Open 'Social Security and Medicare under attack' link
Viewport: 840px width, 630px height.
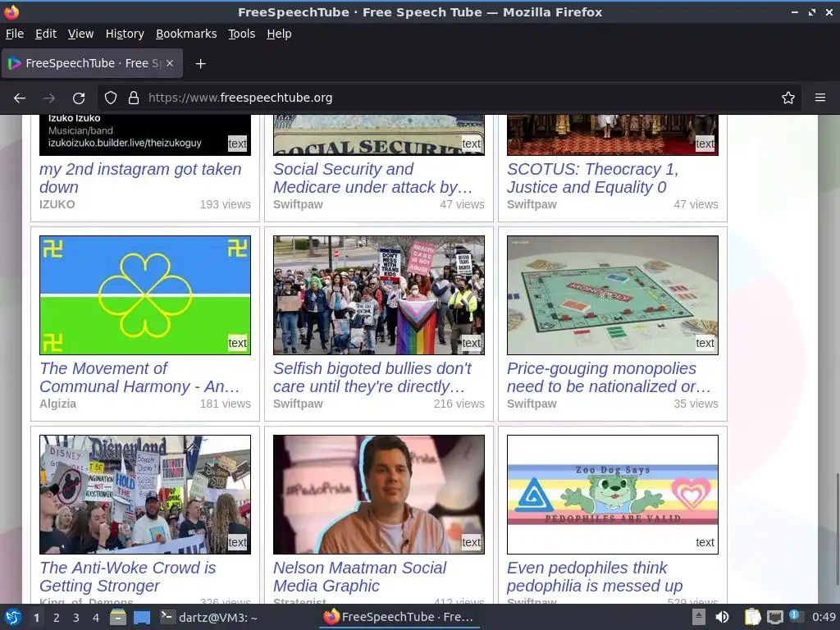point(373,178)
